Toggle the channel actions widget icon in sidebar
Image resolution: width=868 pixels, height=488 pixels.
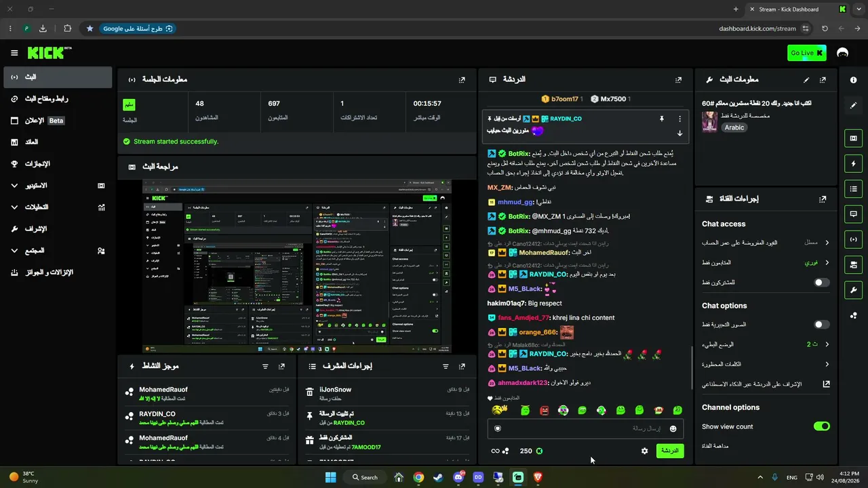click(853, 264)
